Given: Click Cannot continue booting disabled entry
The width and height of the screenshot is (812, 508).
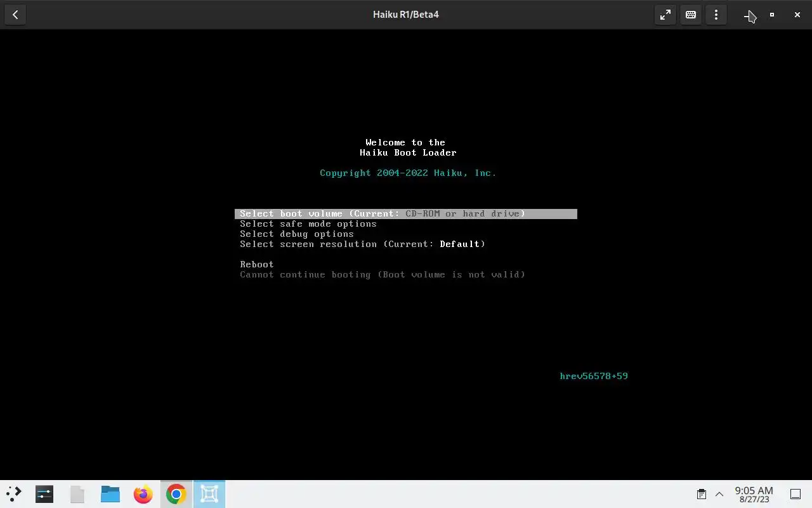Looking at the screenshot, I should 383,275.
